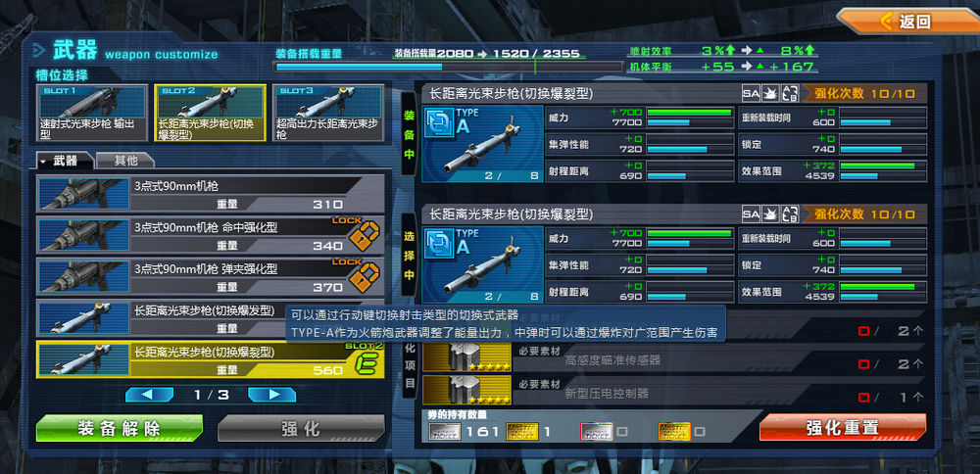Go to the next weapon list page
The height and width of the screenshot is (474, 980).
(271, 395)
